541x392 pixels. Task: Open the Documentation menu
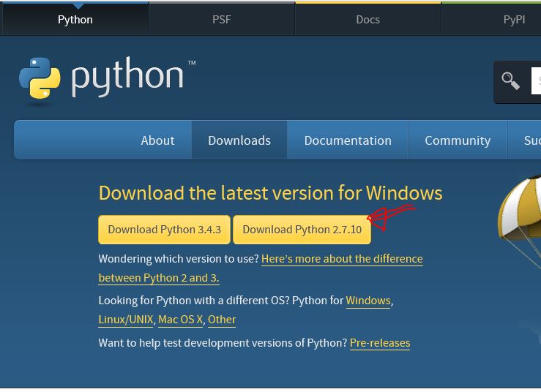click(x=348, y=140)
